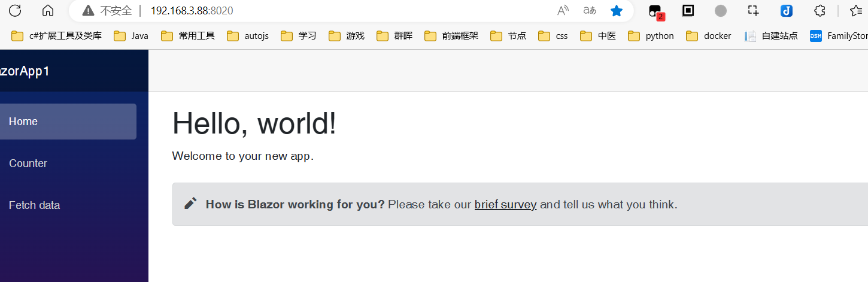Click the Welcome to your new app text
This screenshot has height=282, width=868.
pyautogui.click(x=243, y=156)
